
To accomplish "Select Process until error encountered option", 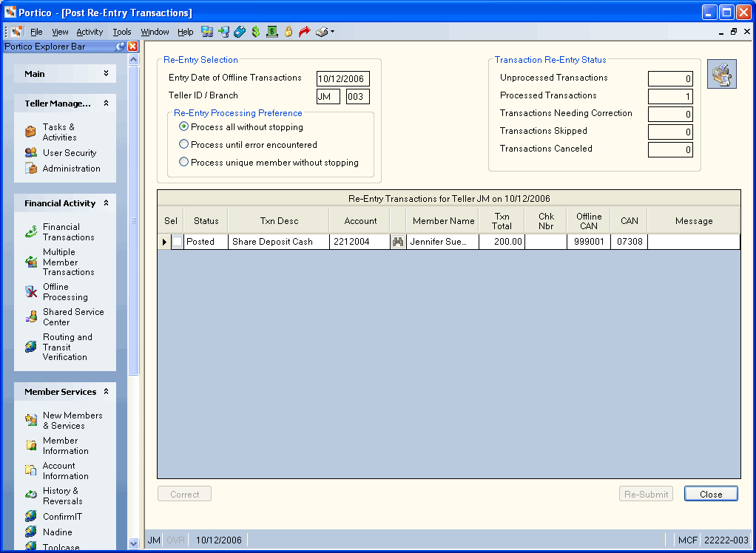I will click(183, 144).
